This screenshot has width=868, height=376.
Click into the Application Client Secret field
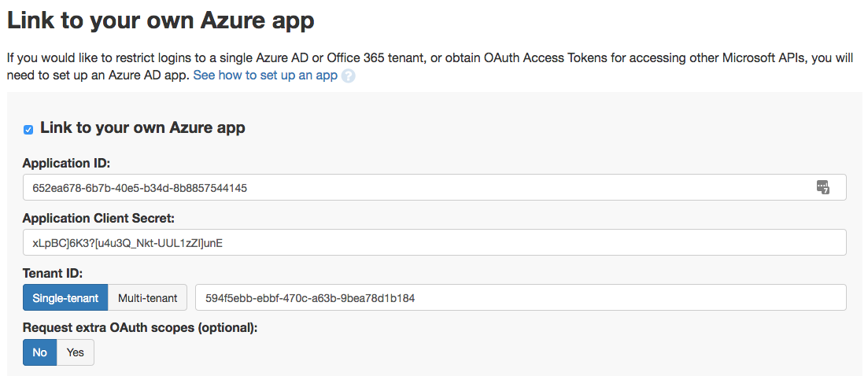(434, 242)
